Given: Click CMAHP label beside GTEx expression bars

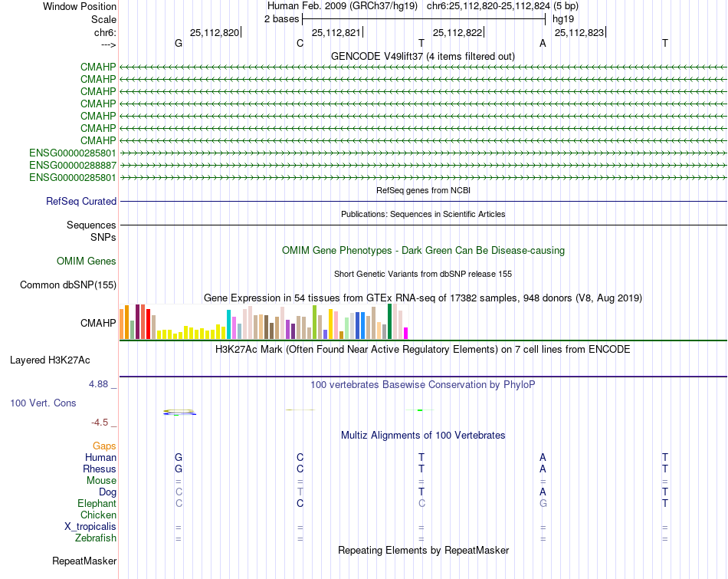Looking at the screenshot, I should point(98,323).
